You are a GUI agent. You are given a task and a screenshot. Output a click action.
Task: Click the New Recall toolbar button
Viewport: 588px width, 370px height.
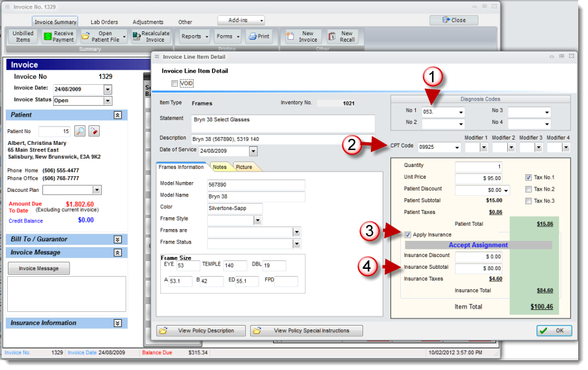coord(342,37)
